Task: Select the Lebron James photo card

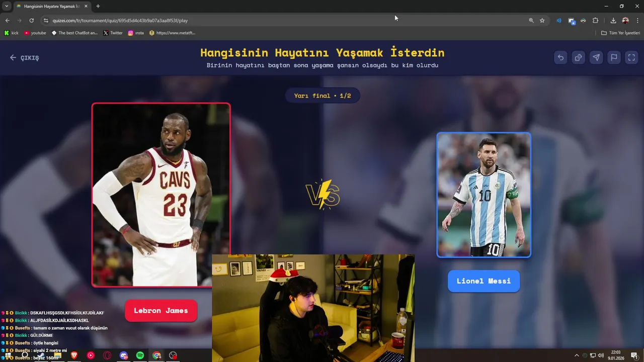Action: click(x=161, y=195)
